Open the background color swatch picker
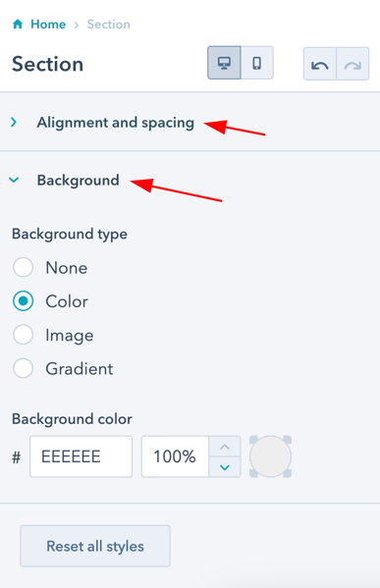This screenshot has width=380, height=588. point(270,456)
